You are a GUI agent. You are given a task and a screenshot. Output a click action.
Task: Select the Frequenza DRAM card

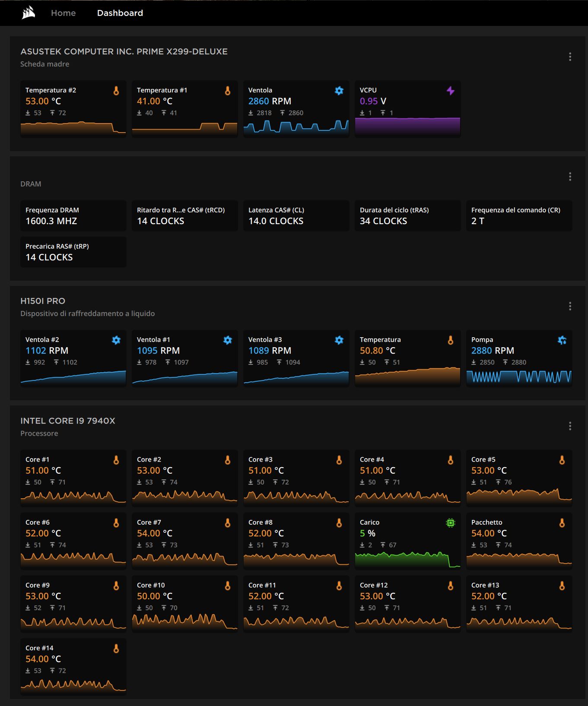[73, 215]
